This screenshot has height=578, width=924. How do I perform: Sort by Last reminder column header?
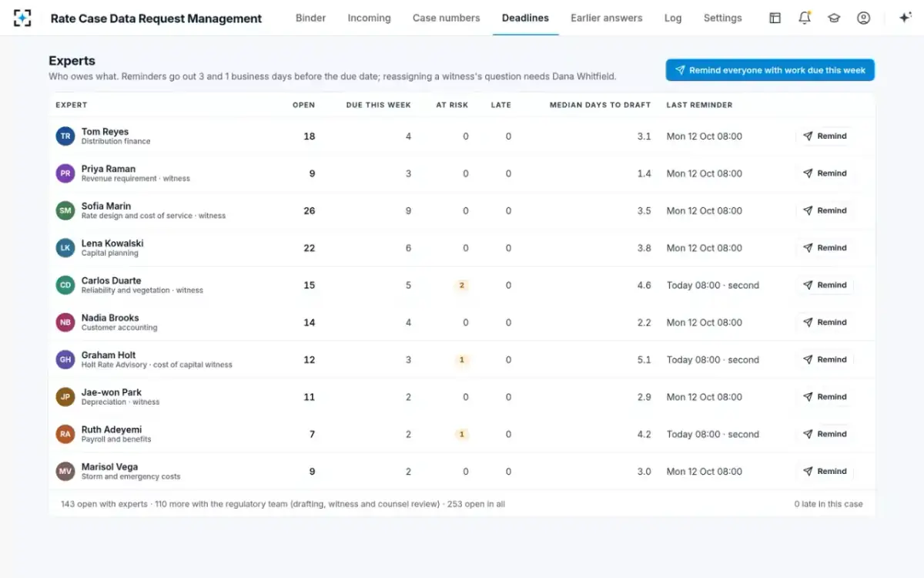click(700, 105)
